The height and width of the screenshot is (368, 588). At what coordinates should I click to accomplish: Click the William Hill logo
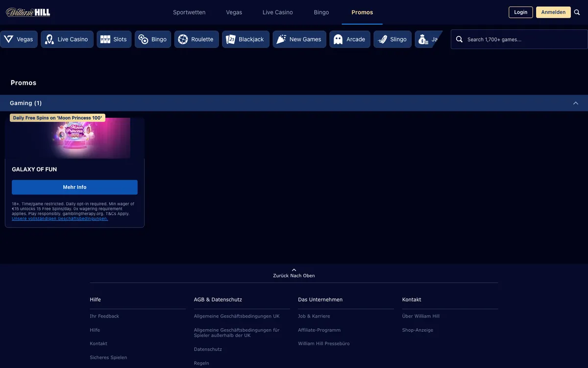tap(28, 12)
